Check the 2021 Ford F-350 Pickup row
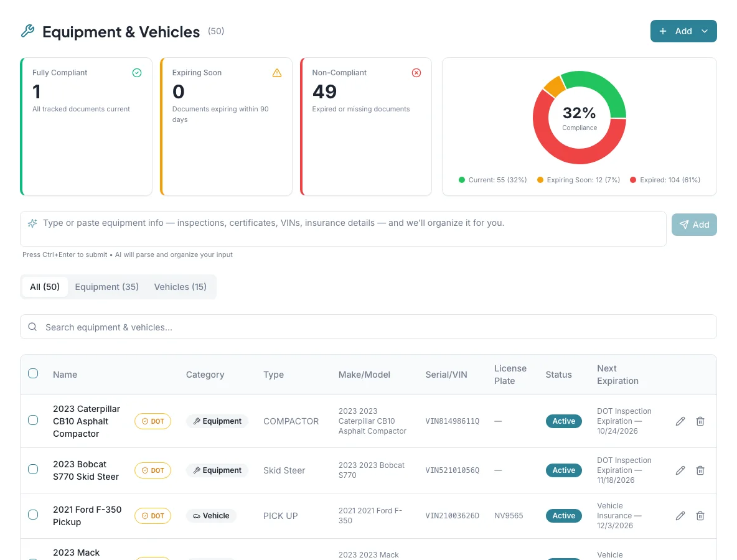 click(33, 515)
